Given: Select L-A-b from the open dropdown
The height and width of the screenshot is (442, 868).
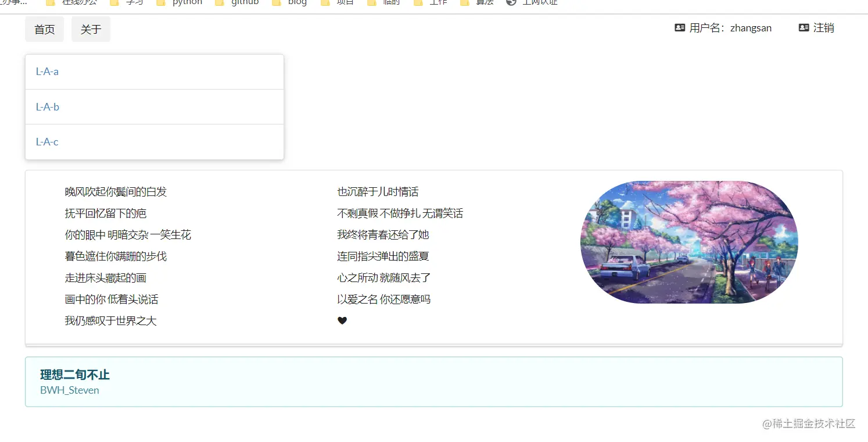Looking at the screenshot, I should coord(48,106).
